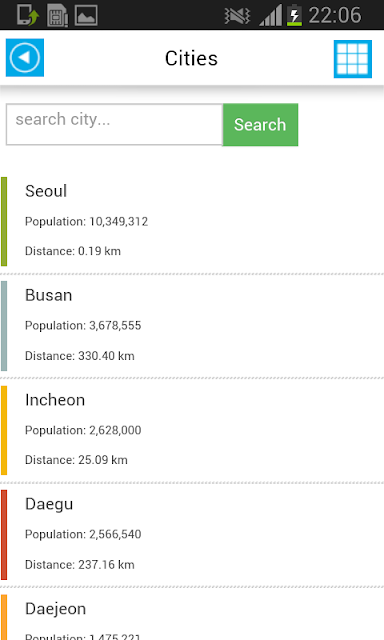
Task: Tap the yellow color bar beside Incheon
Action: coord(4,431)
